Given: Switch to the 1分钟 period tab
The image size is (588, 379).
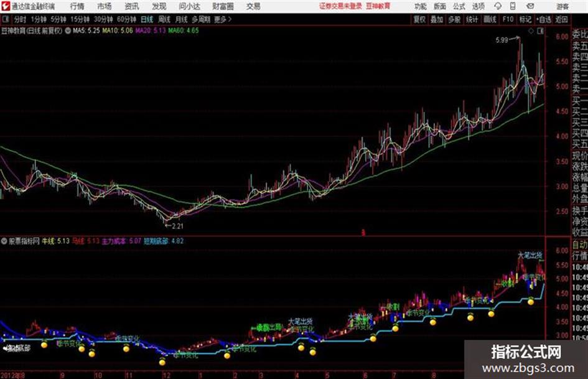Looking at the screenshot, I should pyautogui.click(x=39, y=19).
